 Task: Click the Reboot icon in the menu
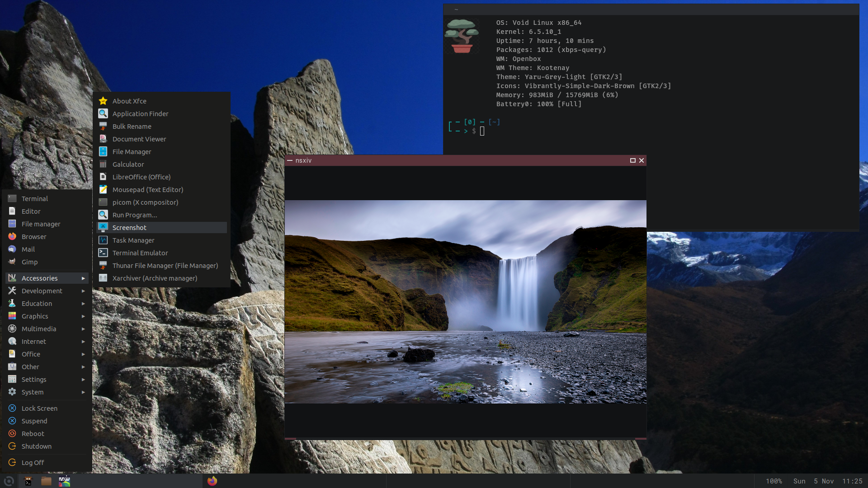coord(12,433)
